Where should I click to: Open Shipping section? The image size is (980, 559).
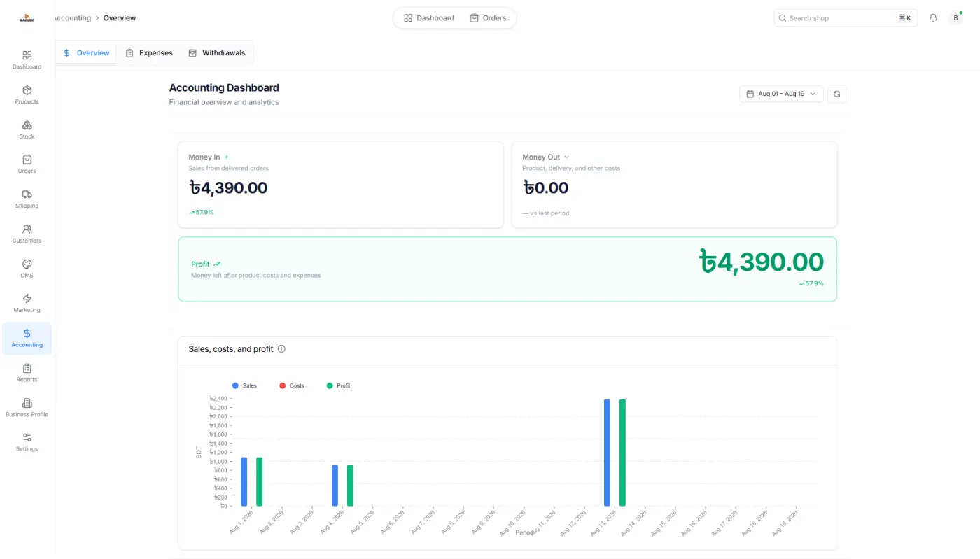[x=27, y=199]
